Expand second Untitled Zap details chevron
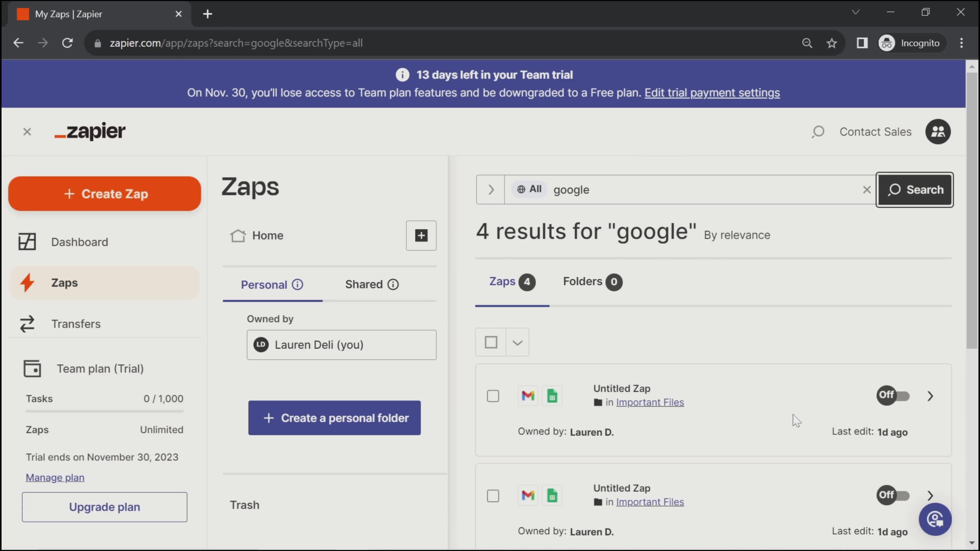 (930, 495)
